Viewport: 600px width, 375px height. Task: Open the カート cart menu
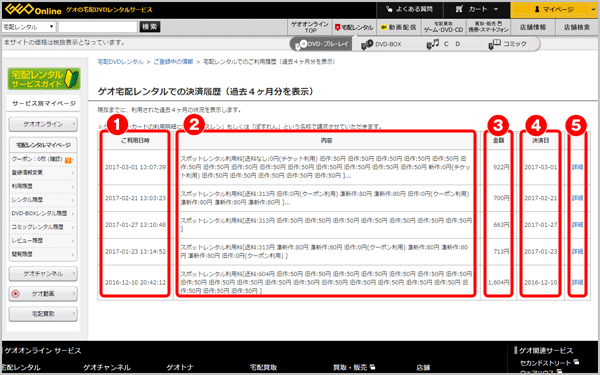coord(476,9)
